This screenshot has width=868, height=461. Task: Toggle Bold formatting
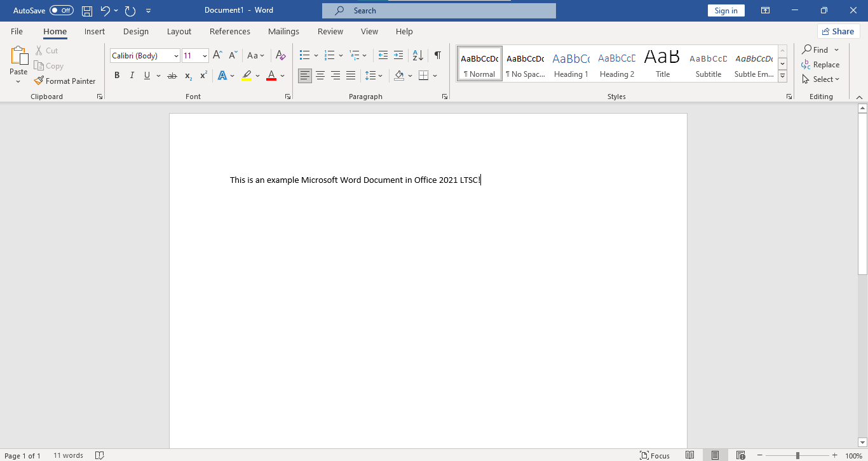pos(117,76)
